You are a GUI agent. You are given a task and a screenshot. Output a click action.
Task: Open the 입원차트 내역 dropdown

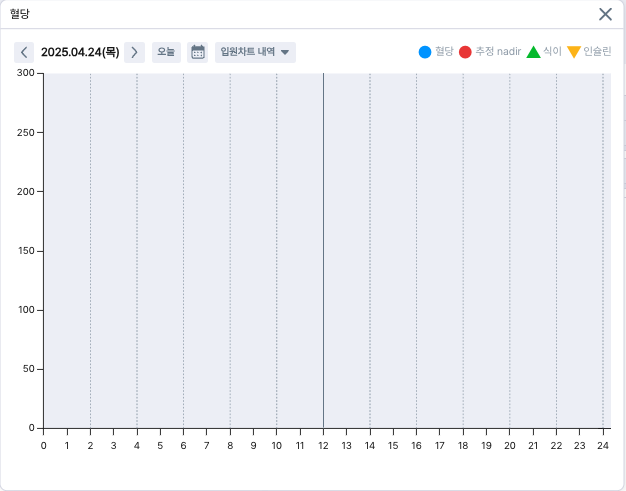[x=255, y=52]
